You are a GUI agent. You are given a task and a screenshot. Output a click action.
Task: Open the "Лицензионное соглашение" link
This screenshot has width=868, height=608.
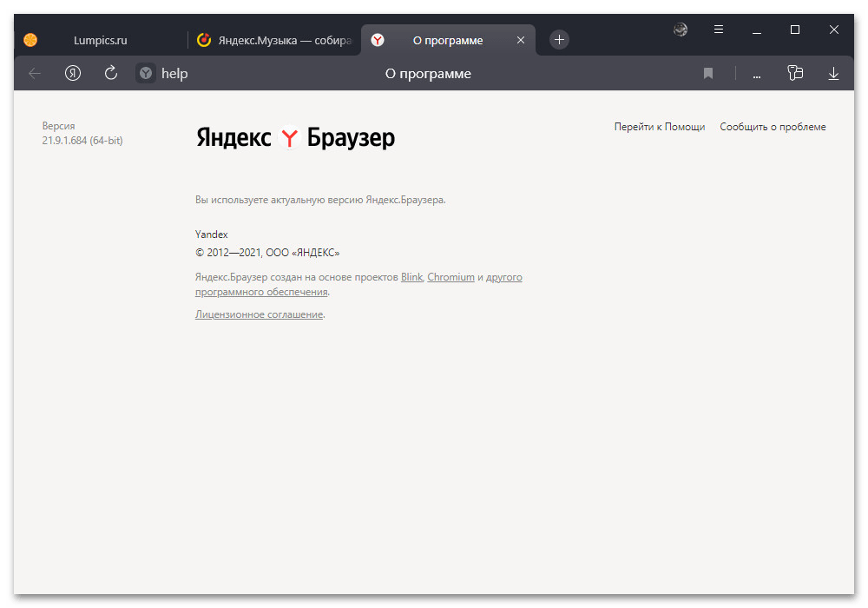pyautogui.click(x=259, y=314)
